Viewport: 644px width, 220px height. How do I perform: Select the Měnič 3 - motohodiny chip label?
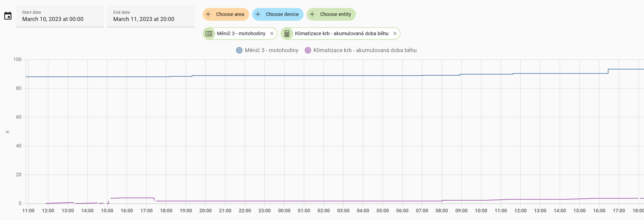click(241, 33)
